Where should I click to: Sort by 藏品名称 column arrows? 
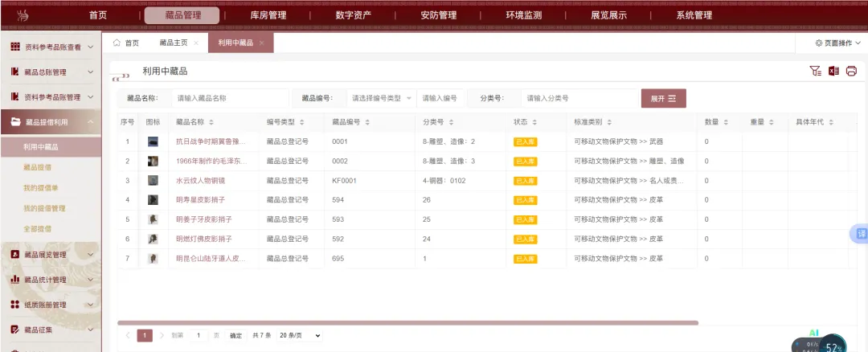tap(212, 122)
